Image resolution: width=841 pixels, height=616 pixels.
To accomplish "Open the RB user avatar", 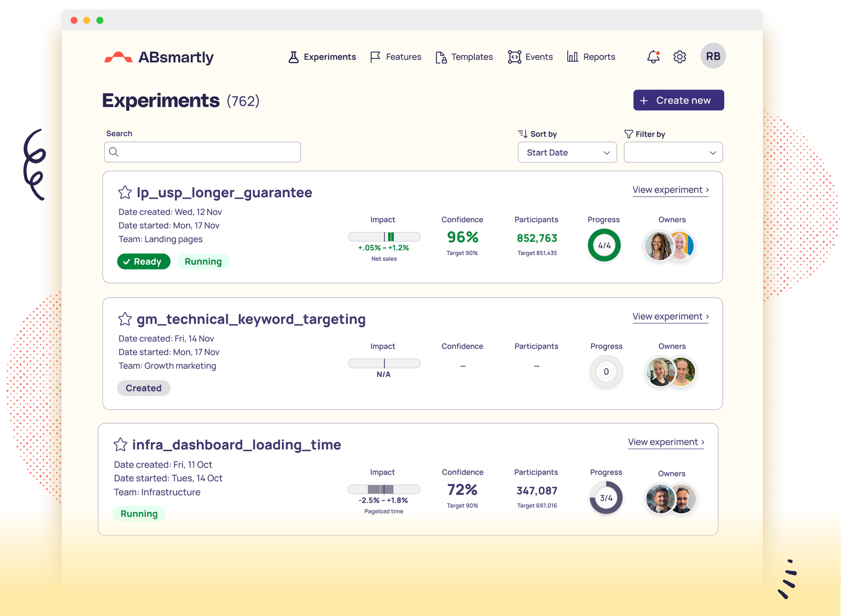I will [713, 56].
